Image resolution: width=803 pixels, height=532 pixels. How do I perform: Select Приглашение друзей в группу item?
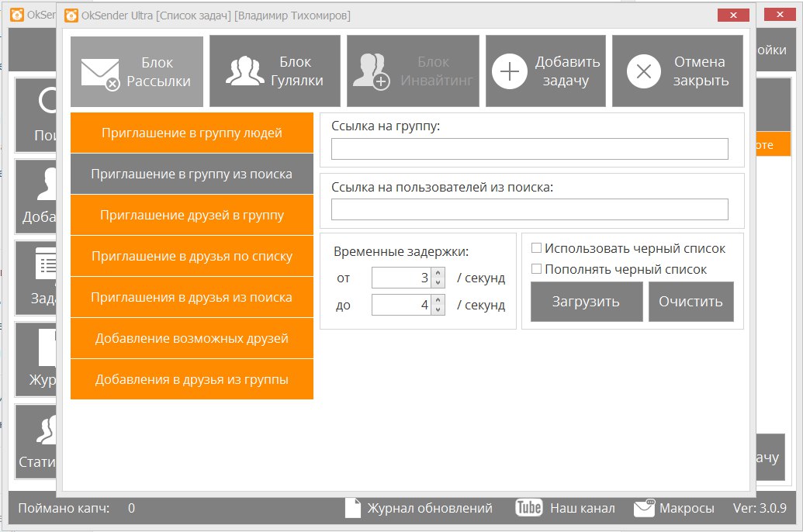tap(192, 215)
